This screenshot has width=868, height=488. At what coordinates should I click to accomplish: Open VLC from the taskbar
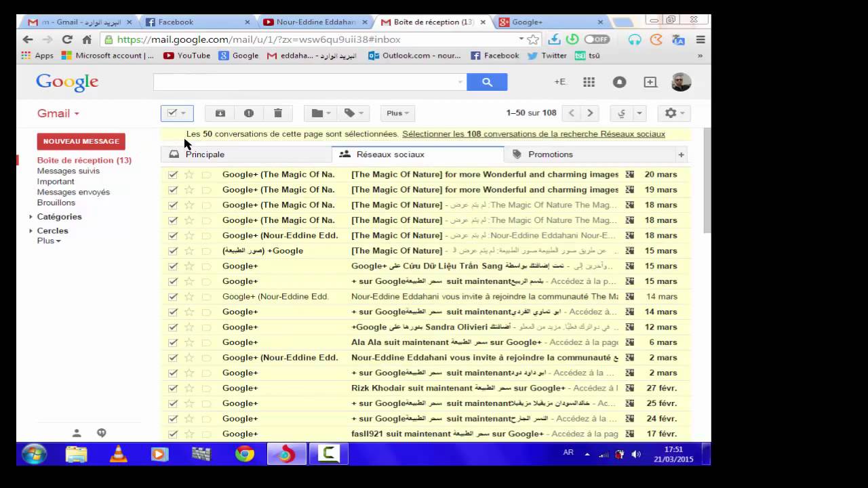[118, 453]
